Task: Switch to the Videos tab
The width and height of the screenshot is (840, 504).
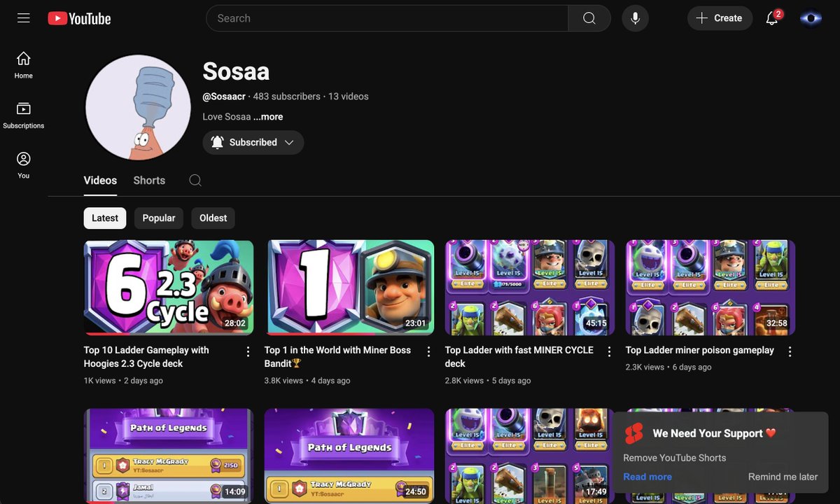Action: coord(100,181)
